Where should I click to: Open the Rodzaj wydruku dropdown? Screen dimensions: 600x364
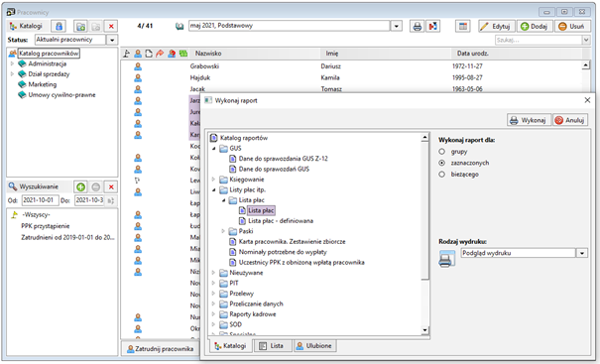coord(581,253)
